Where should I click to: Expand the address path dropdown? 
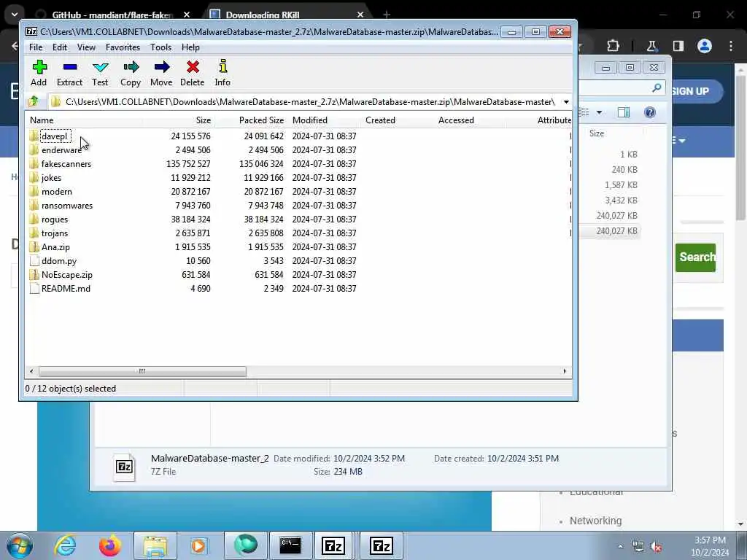coord(566,102)
